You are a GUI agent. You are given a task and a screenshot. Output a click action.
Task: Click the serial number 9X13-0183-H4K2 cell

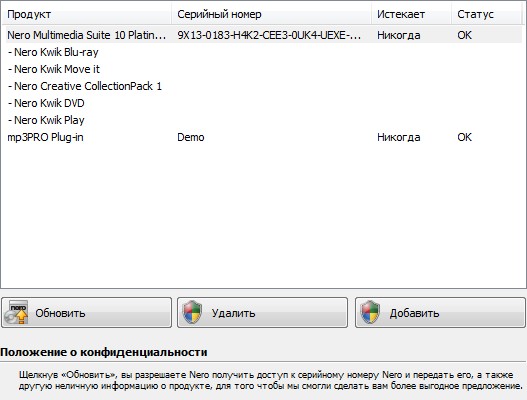pos(269,35)
